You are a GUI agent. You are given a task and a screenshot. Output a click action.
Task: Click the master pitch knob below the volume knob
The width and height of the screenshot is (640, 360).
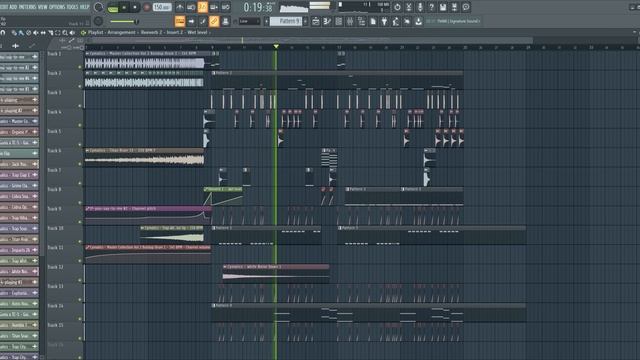(x=98, y=21)
